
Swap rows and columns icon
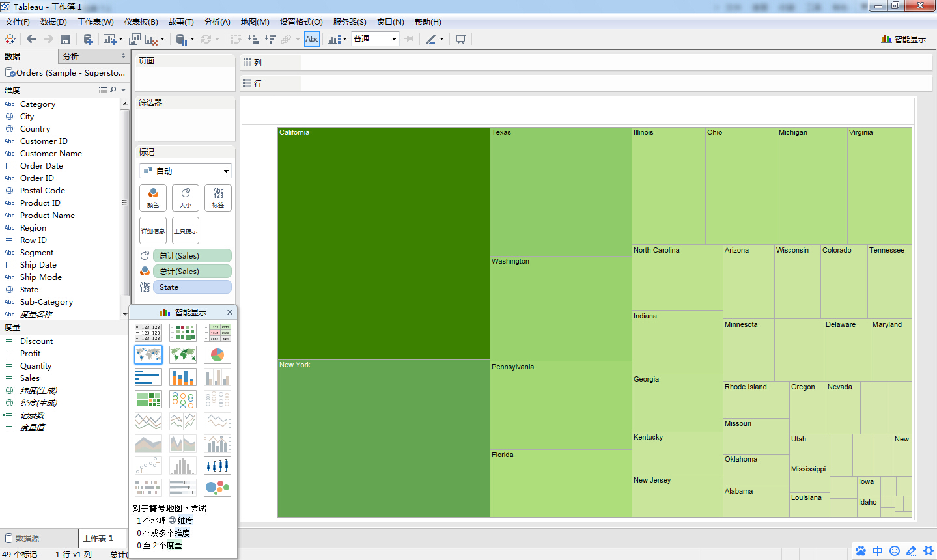tap(236, 39)
